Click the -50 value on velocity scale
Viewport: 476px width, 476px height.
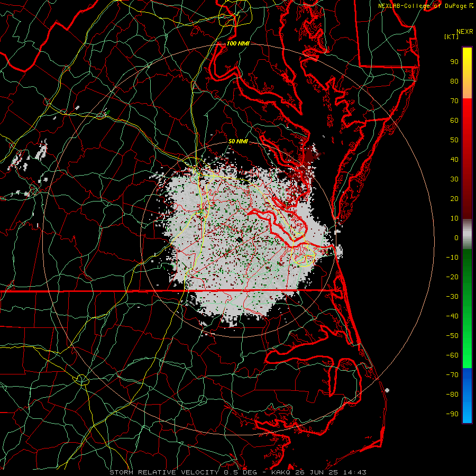(452, 336)
